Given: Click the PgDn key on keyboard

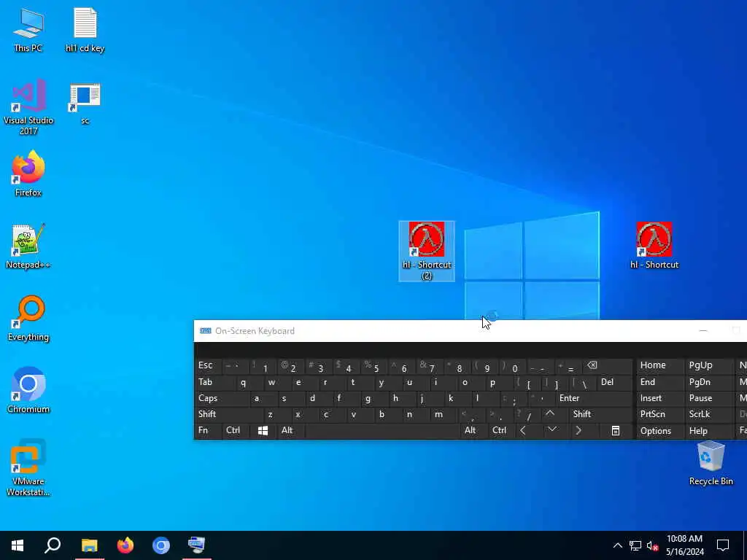Looking at the screenshot, I should [709, 382].
